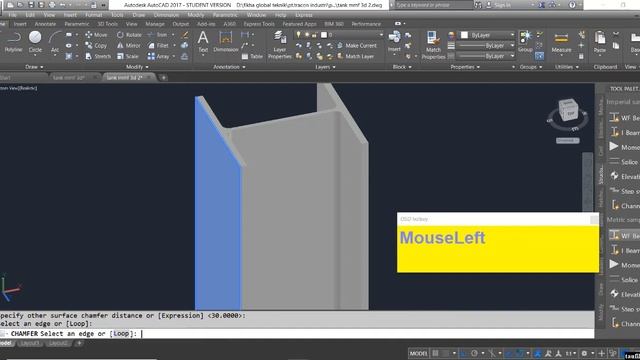Click the Loop option in command line

point(121,333)
